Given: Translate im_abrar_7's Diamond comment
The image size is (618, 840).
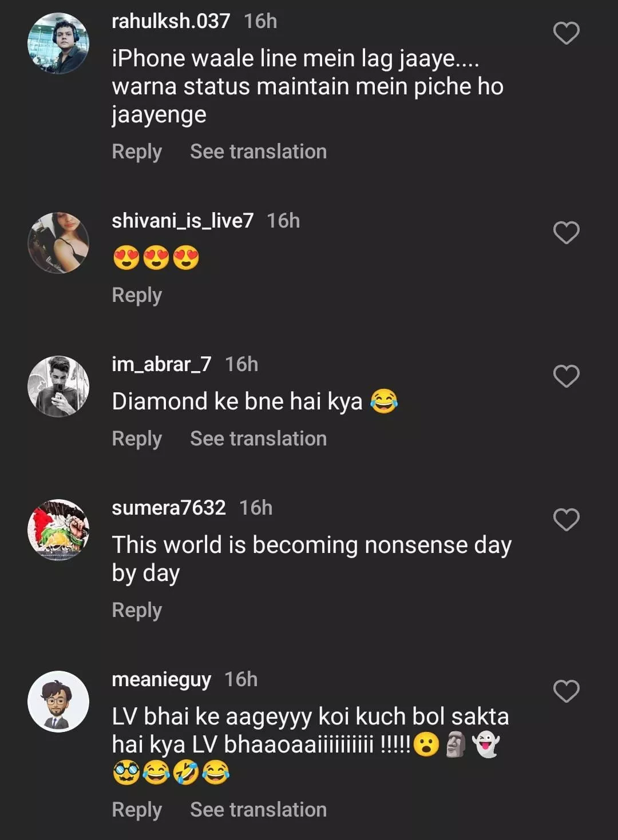Looking at the screenshot, I should 258,439.
